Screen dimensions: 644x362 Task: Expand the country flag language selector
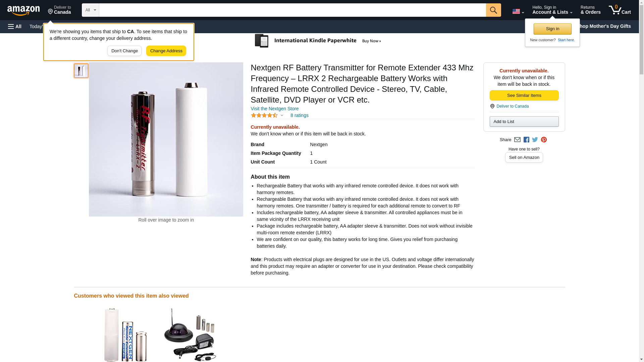coord(518,11)
